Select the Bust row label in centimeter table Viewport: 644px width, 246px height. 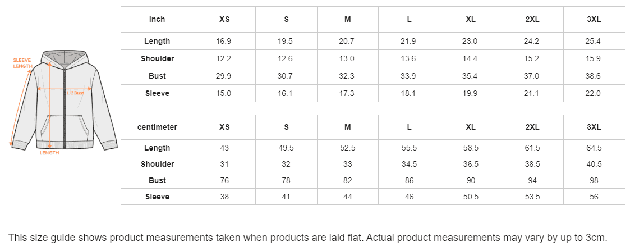coord(157,180)
